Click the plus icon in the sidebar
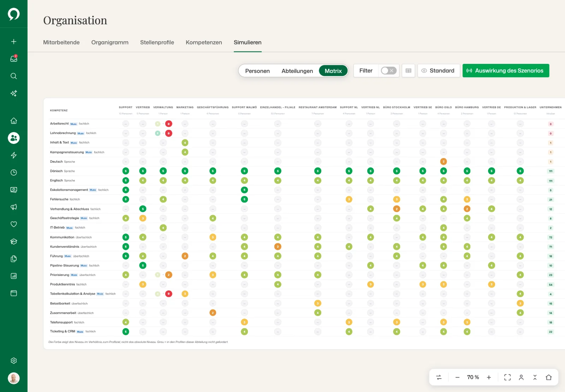Screen dimensions: 565x392 pyautogui.click(x=14, y=42)
